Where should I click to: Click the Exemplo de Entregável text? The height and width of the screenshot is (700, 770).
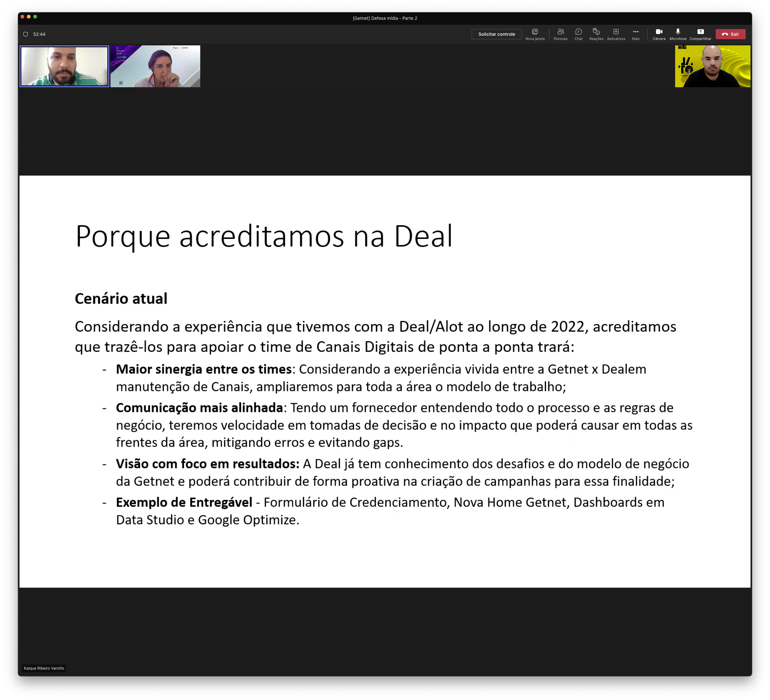point(184,503)
